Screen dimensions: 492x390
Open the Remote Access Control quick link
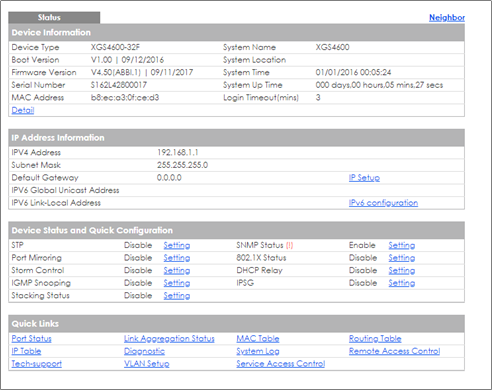point(394,351)
